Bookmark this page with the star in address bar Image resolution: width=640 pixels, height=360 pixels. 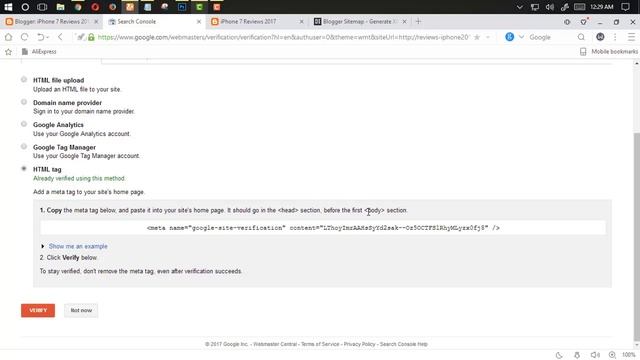point(477,37)
